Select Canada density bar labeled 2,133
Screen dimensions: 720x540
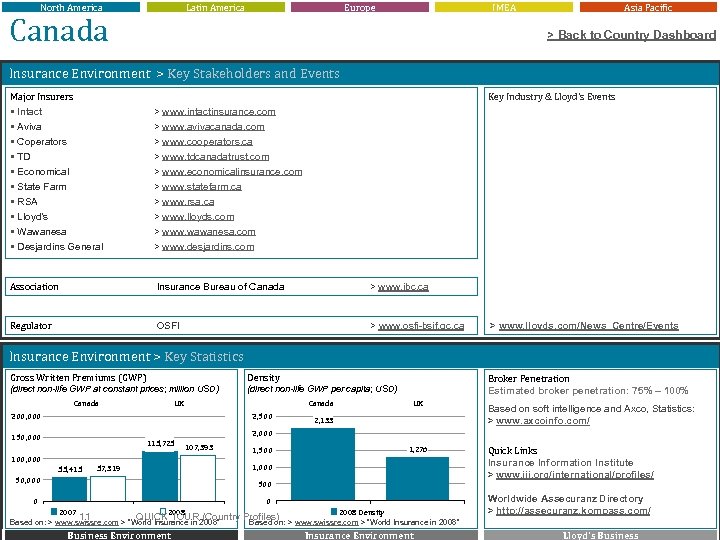pyautogui.click(x=323, y=464)
